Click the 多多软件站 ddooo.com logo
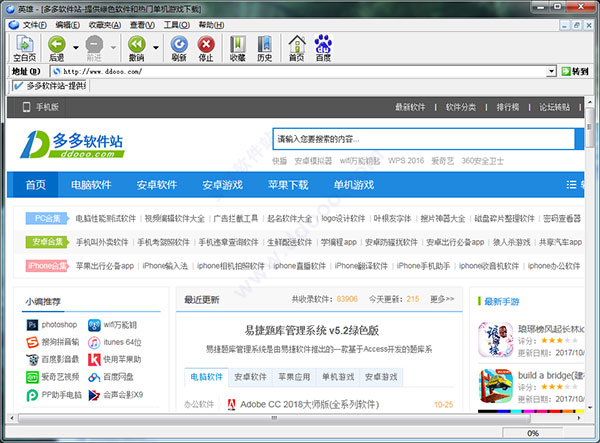600x443 pixels. coord(72,144)
